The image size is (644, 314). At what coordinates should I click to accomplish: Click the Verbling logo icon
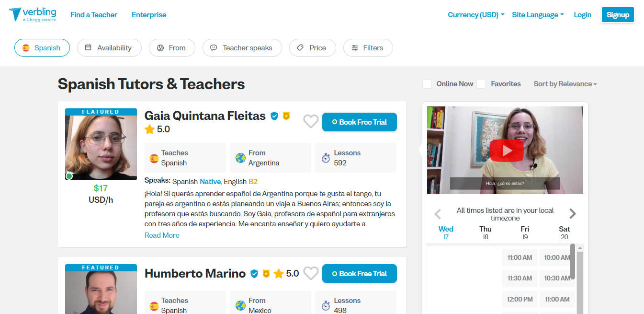pyautogui.click(x=15, y=14)
